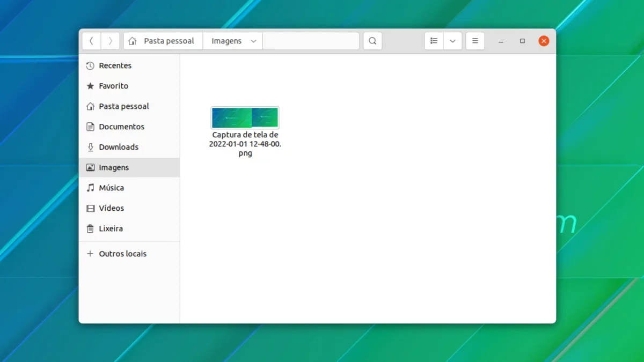Go forward with the right arrow button
This screenshot has width=644, height=362.
point(110,41)
